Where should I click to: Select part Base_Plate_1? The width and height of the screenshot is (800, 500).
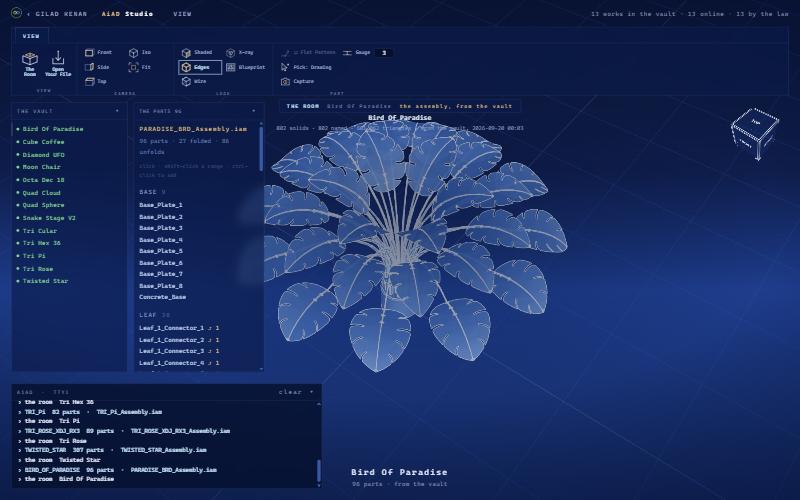(161, 205)
